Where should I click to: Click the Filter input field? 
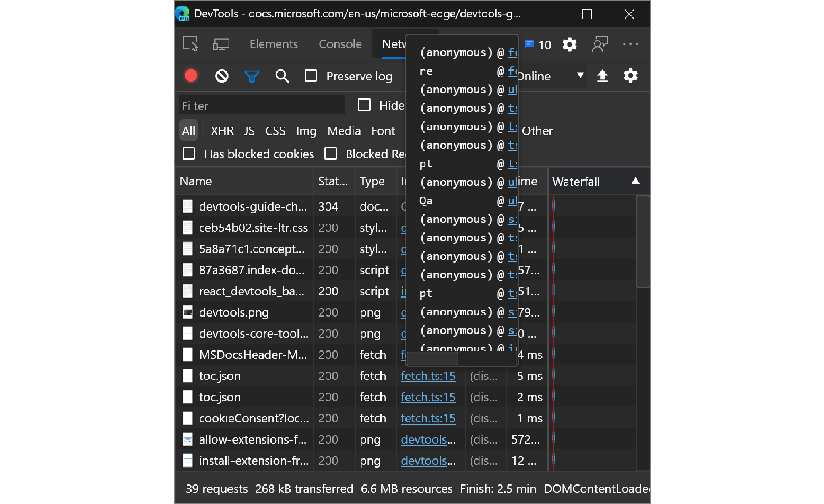pyautogui.click(x=263, y=106)
